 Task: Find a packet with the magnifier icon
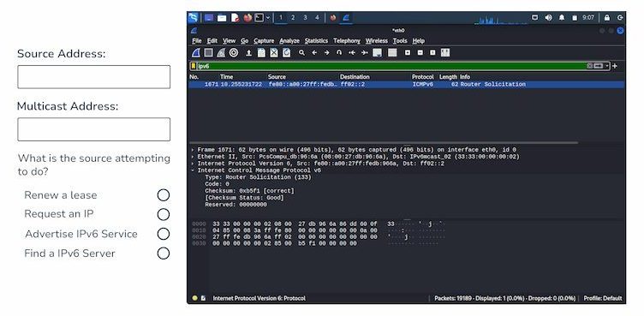click(301, 52)
